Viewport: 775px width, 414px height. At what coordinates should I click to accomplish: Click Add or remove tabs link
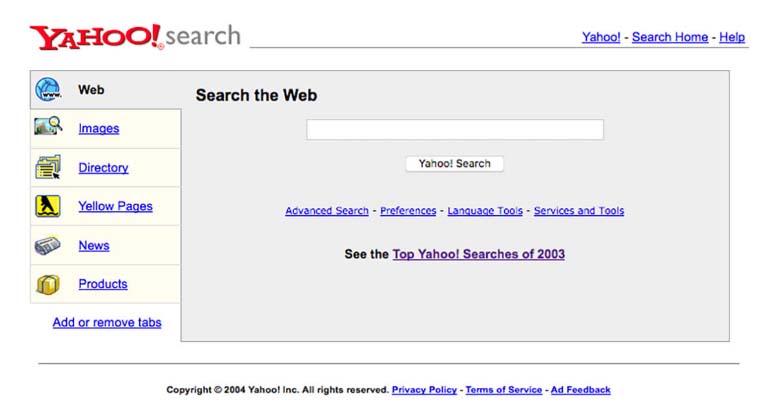(x=107, y=322)
